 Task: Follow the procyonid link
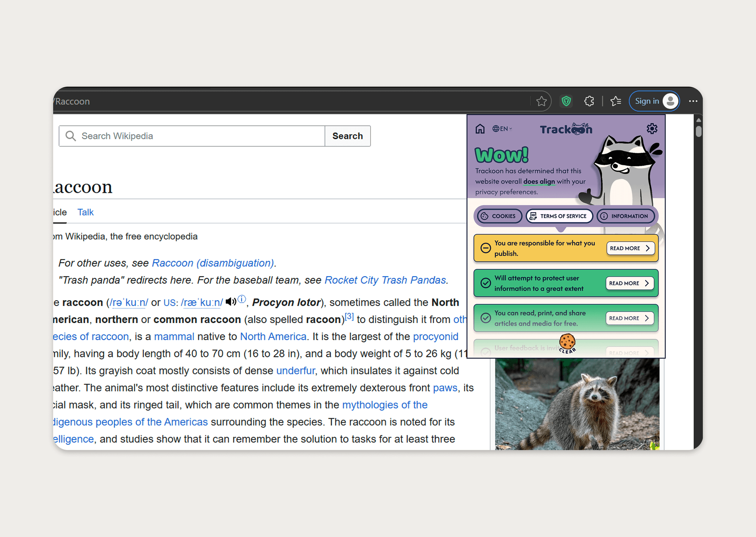click(x=436, y=336)
